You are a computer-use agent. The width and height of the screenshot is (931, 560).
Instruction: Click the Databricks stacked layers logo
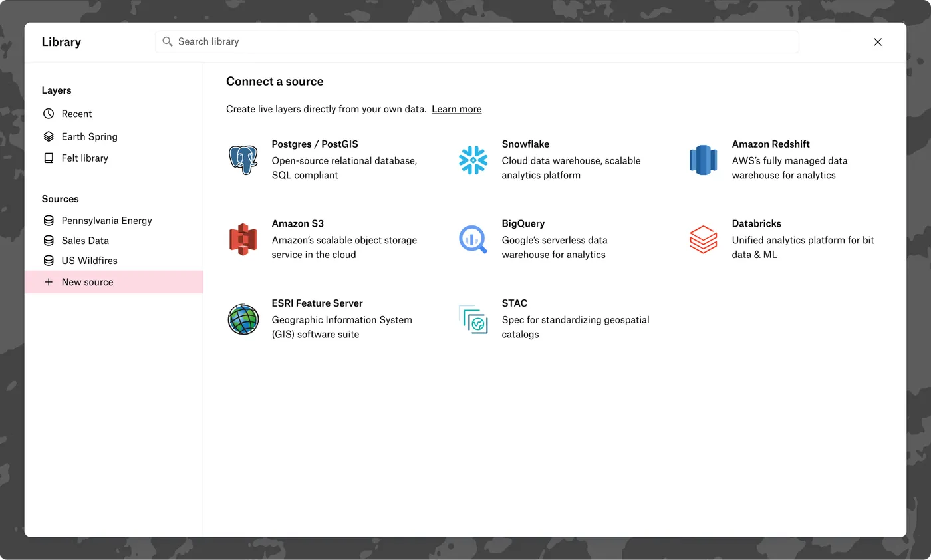(x=703, y=239)
